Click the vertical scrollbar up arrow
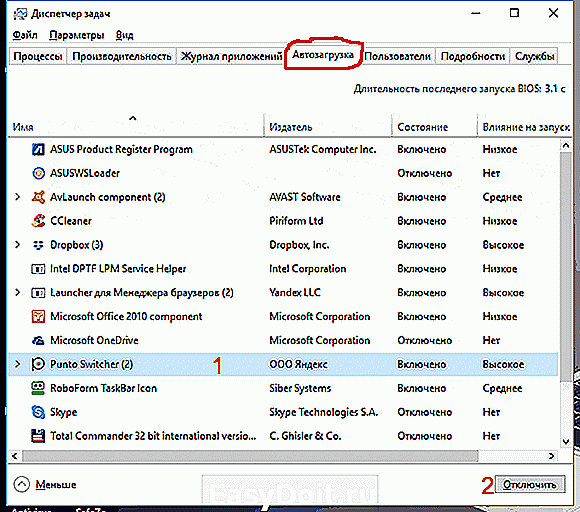 click(x=566, y=145)
